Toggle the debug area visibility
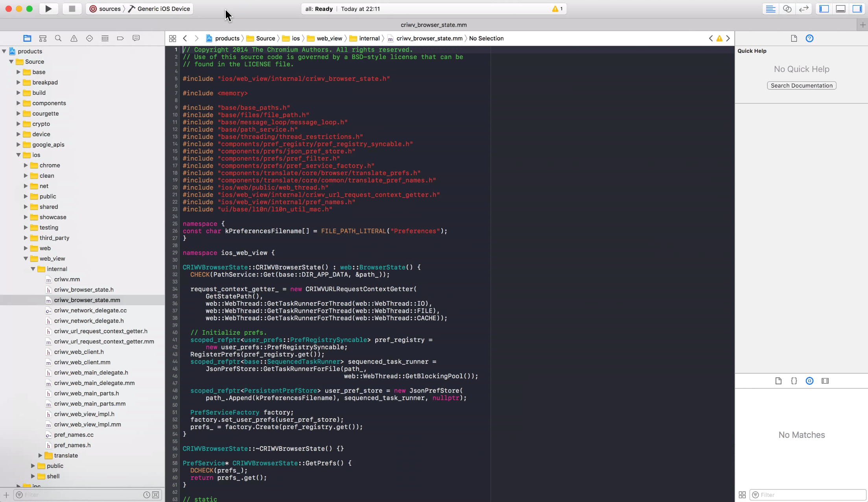This screenshot has height=502, width=868. [x=840, y=9]
